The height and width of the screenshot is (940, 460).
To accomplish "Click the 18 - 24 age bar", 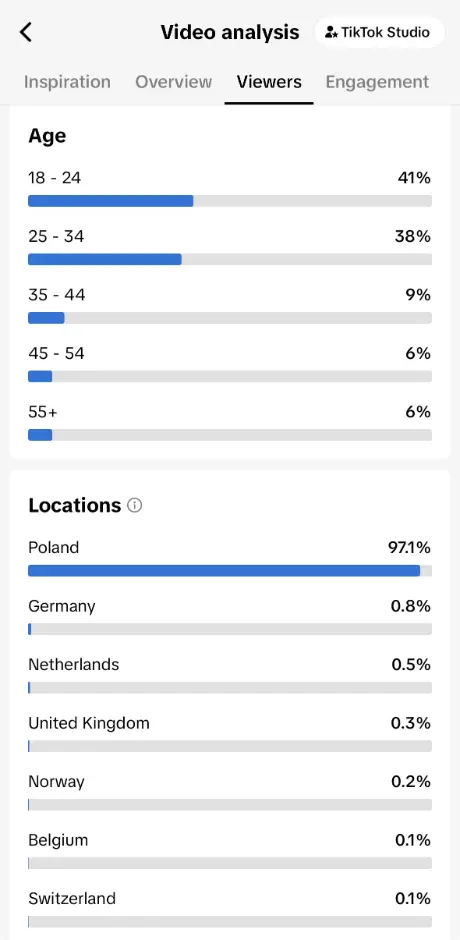I will [x=230, y=201].
